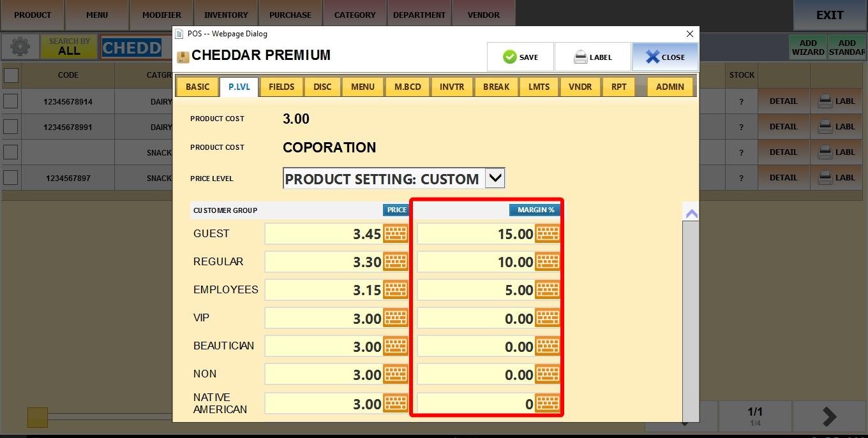868x438 pixels.
Task: Click the settings gear icon
Action: [x=20, y=47]
